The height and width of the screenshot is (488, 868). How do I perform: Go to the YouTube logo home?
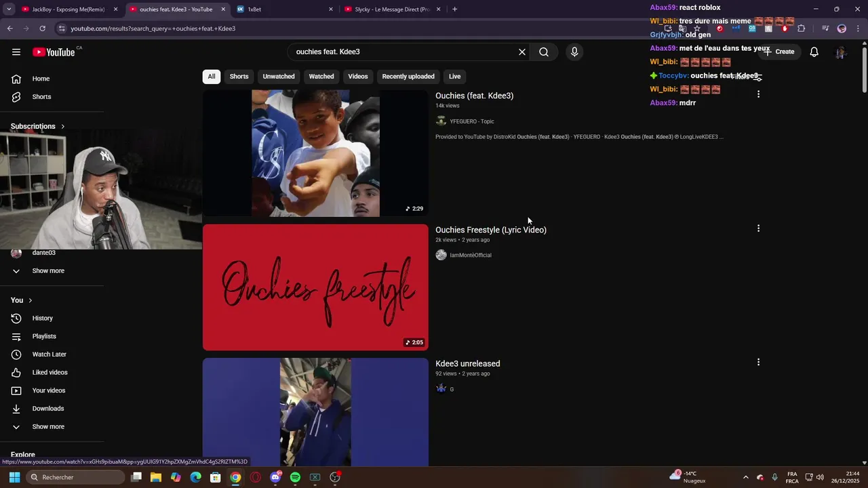(x=54, y=52)
